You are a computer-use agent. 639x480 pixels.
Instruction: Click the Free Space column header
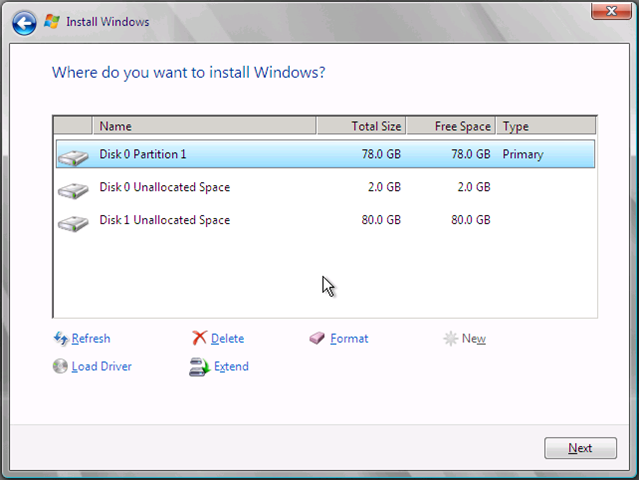click(451, 126)
